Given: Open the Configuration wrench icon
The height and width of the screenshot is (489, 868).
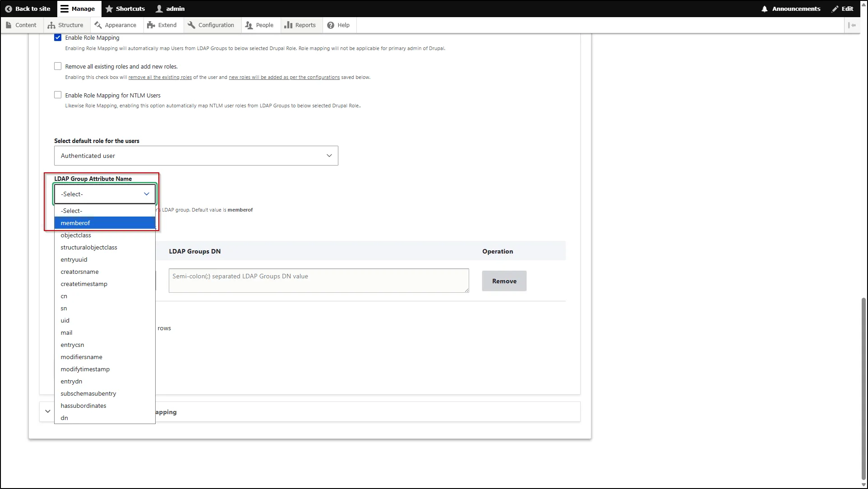Looking at the screenshot, I should pos(191,25).
